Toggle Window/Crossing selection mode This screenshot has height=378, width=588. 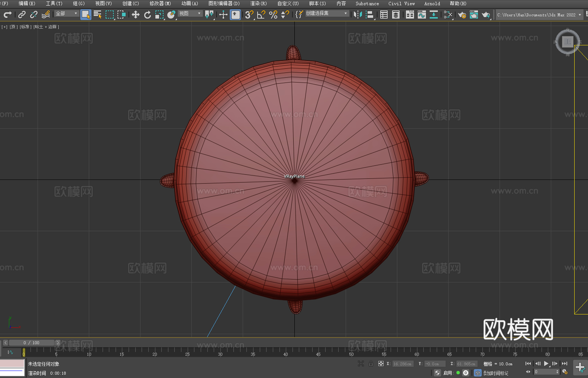click(x=122, y=14)
